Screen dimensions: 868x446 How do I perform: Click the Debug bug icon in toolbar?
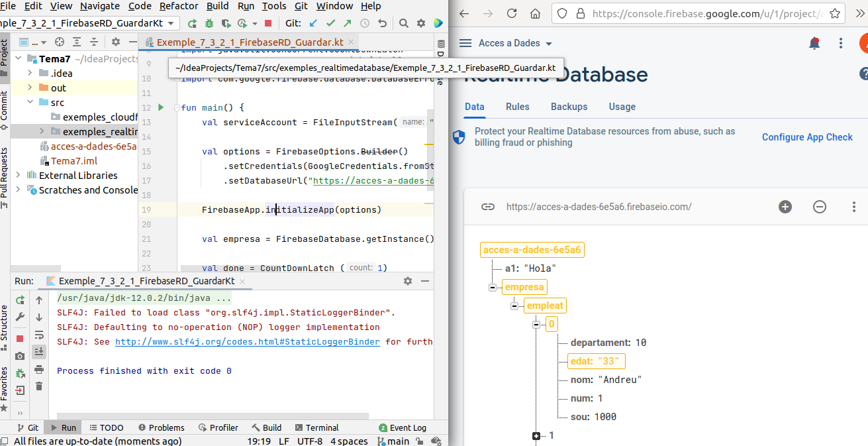coord(209,24)
